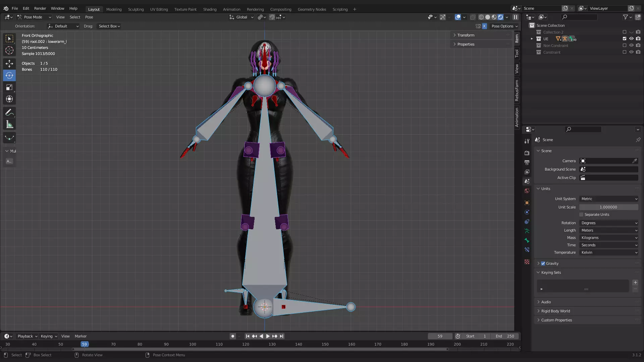Image resolution: width=644 pixels, height=362 pixels.
Task: Open the Tool properties tab (wrench icon)
Action: [x=527, y=141]
